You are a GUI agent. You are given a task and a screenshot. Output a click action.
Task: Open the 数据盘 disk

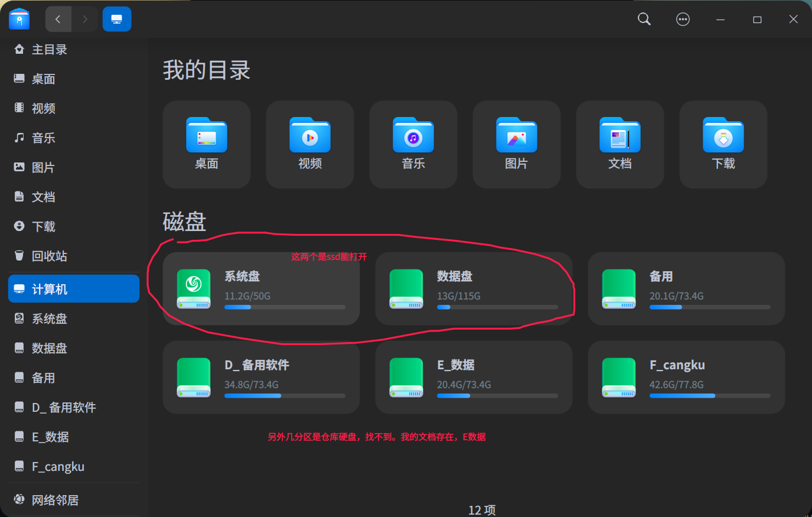(472, 288)
